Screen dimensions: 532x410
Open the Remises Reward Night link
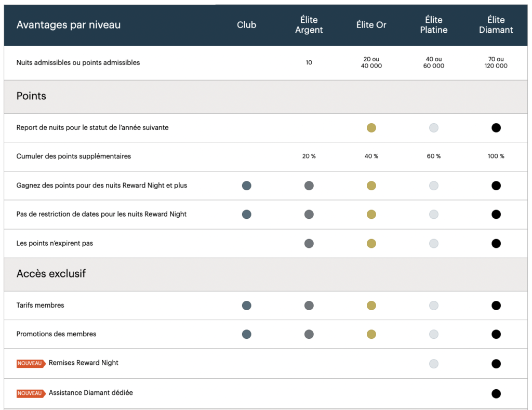pyautogui.click(x=83, y=363)
